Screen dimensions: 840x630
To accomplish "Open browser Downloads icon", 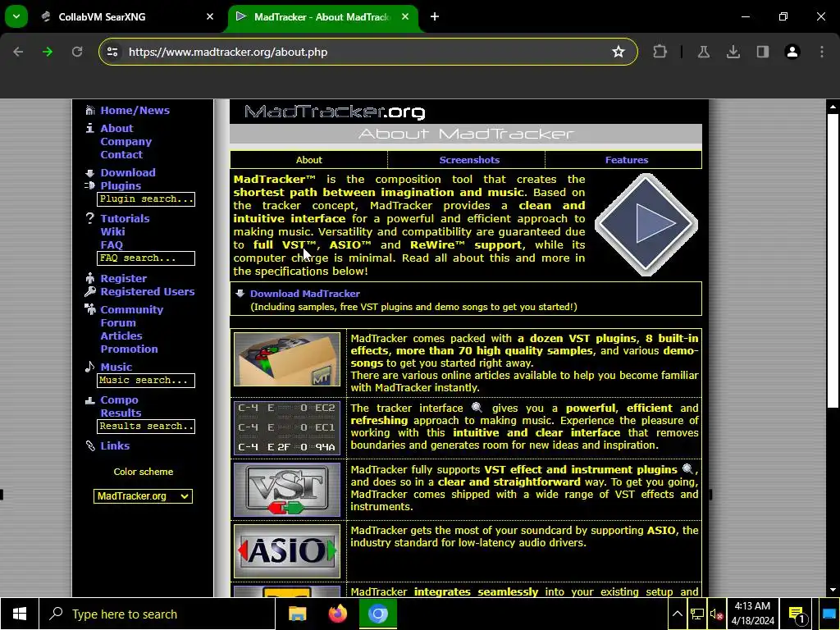I will pyautogui.click(x=733, y=52).
